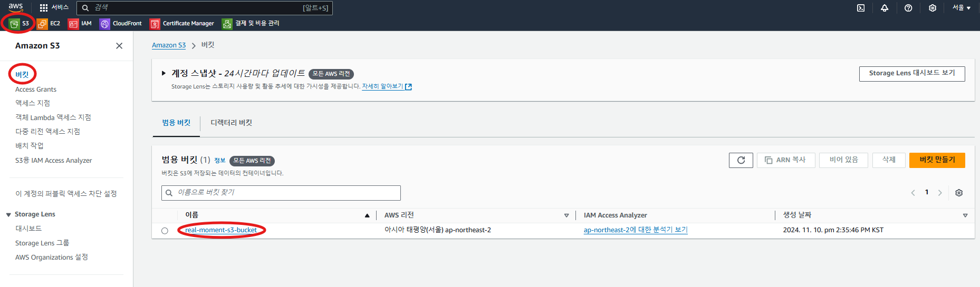
Task: Open the Services grid menu
Action: (54, 7)
